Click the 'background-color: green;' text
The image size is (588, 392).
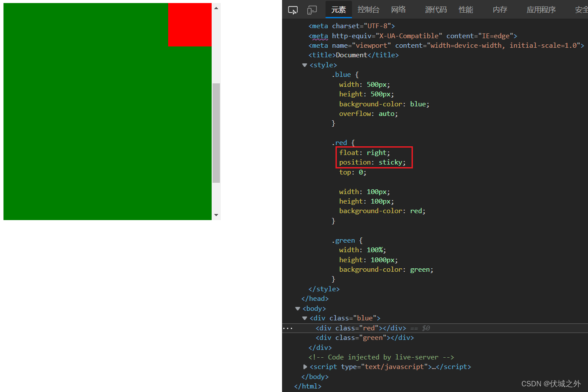[x=386, y=270]
